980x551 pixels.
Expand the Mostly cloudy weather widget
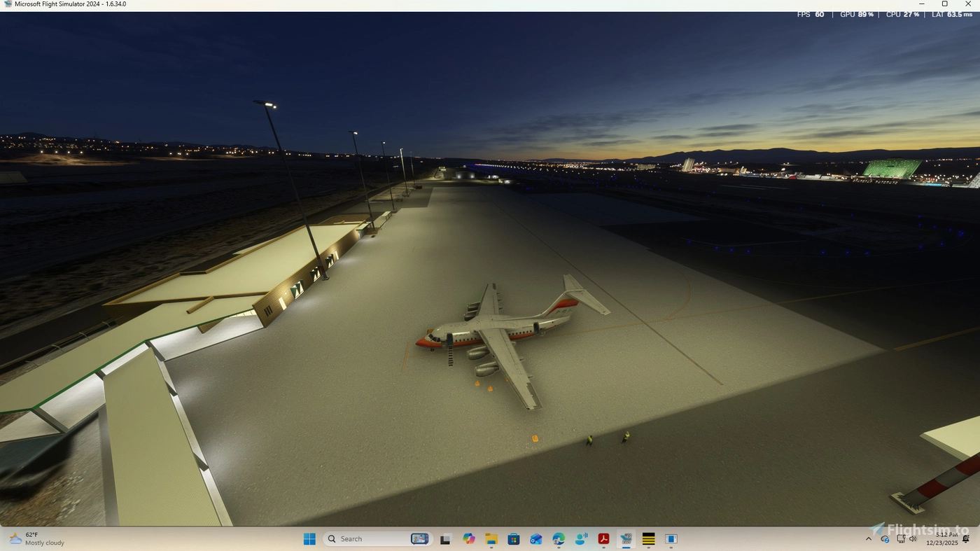pos(35,538)
